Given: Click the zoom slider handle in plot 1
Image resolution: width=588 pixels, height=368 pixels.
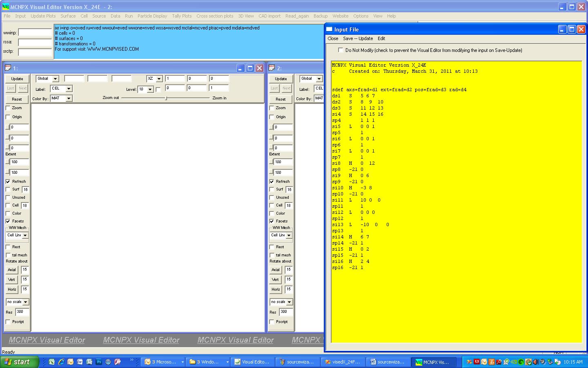Looking at the screenshot, I should click(x=166, y=98).
